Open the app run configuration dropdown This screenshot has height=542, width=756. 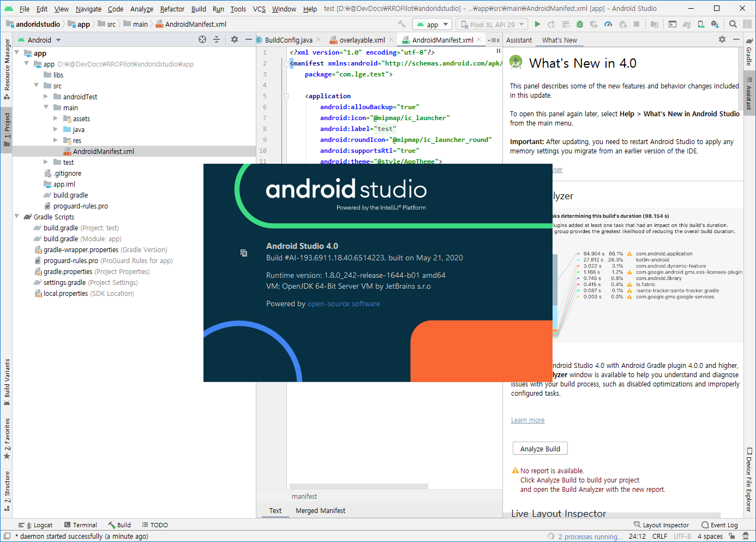point(433,24)
